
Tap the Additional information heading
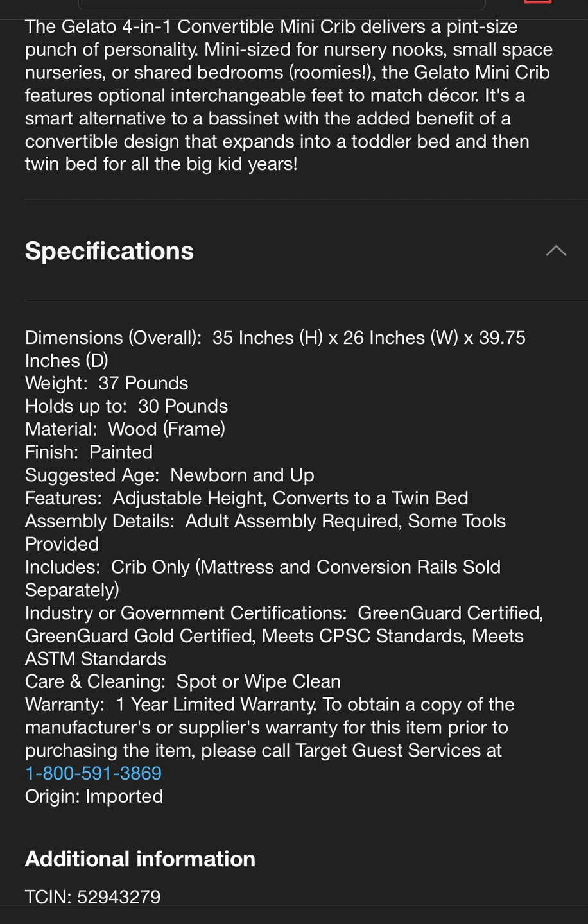click(140, 859)
